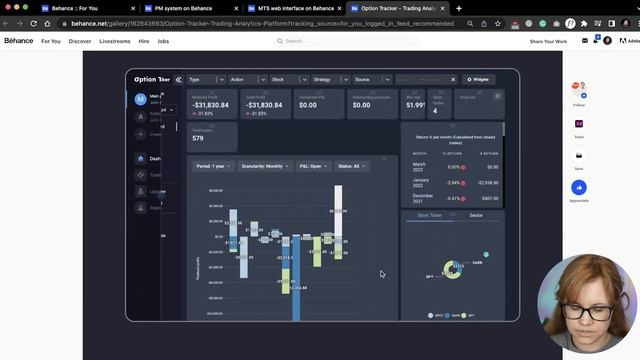Open the Dashboard home icon in sidebar
Image resolution: width=640 pixels, height=360 pixels.
(x=140, y=158)
